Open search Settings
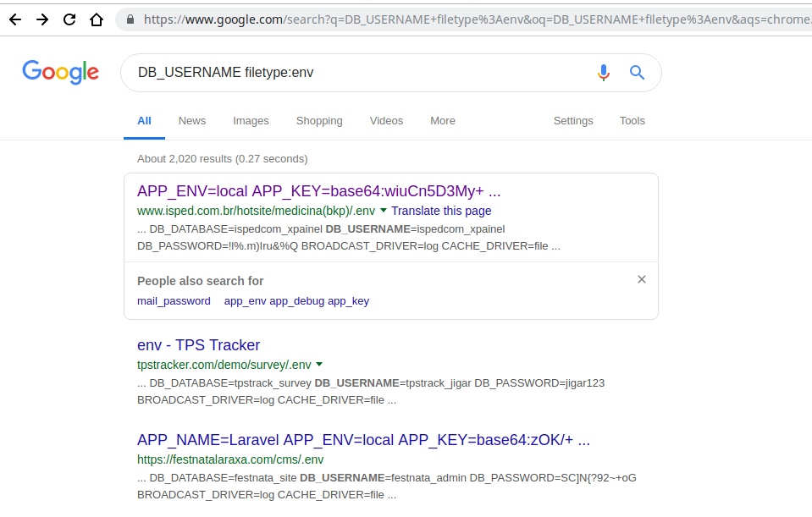The width and height of the screenshot is (812, 517). click(573, 121)
